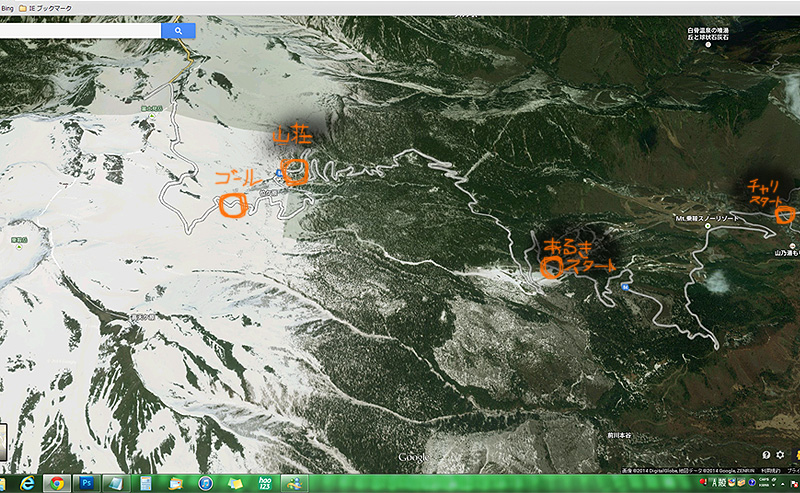
Task: Open the notepad-style app in taskbar
Action: (x=116, y=483)
